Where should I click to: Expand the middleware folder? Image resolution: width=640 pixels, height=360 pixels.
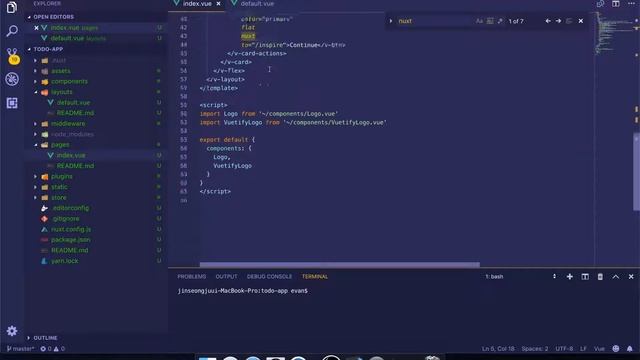click(68, 124)
